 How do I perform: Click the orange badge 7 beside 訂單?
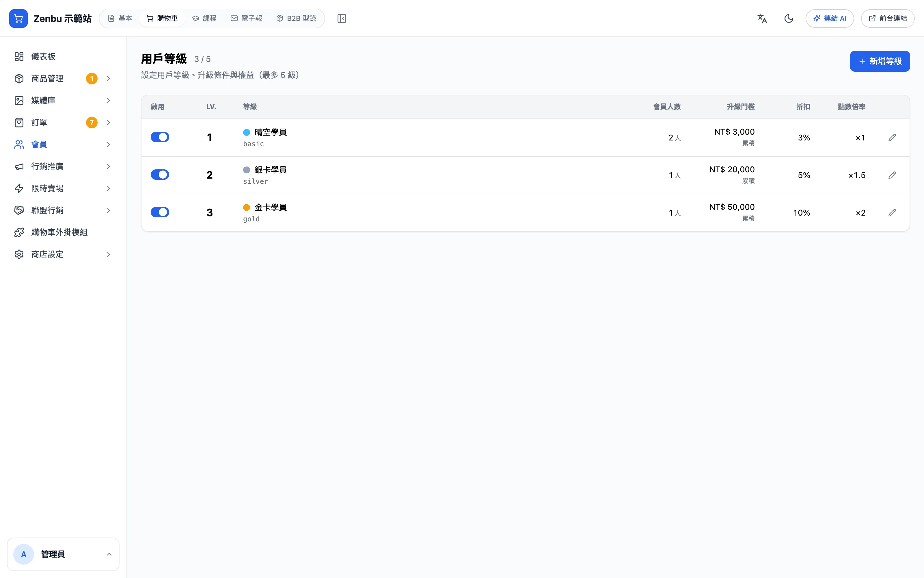coord(92,122)
